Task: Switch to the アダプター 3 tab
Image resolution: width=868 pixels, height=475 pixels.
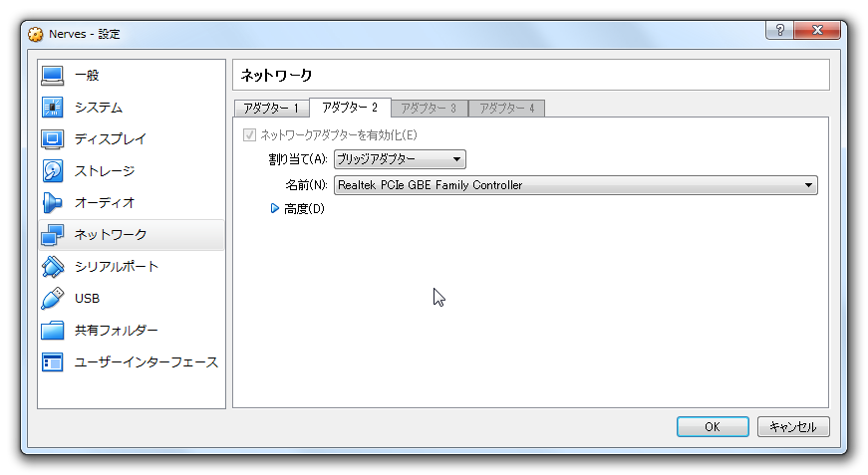Action: [x=430, y=109]
